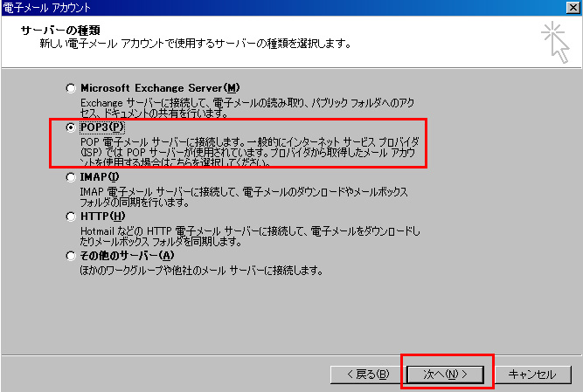Click the Microsoft Exchange Server(M) label text
This screenshot has height=392, width=583.
(160, 88)
